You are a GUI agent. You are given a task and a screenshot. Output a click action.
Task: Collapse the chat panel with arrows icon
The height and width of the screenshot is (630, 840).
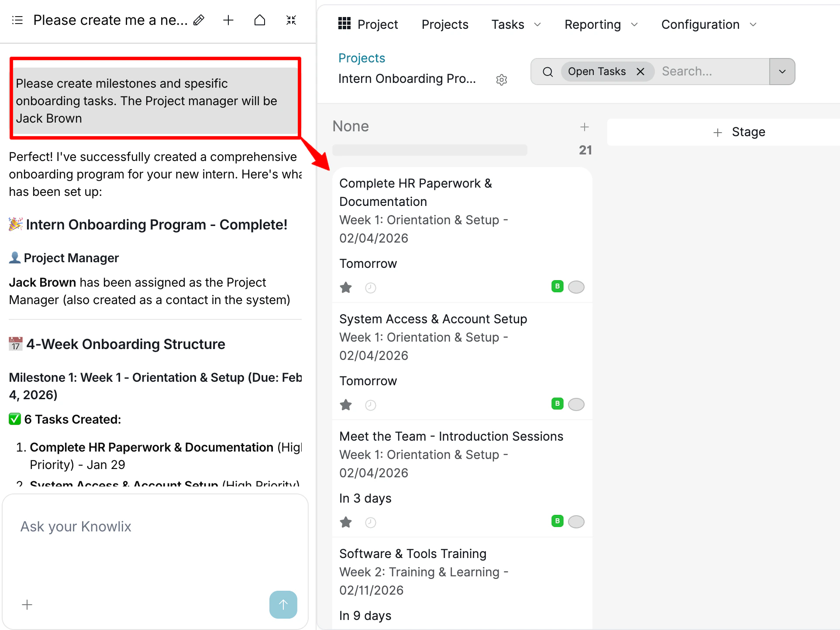[x=291, y=20]
